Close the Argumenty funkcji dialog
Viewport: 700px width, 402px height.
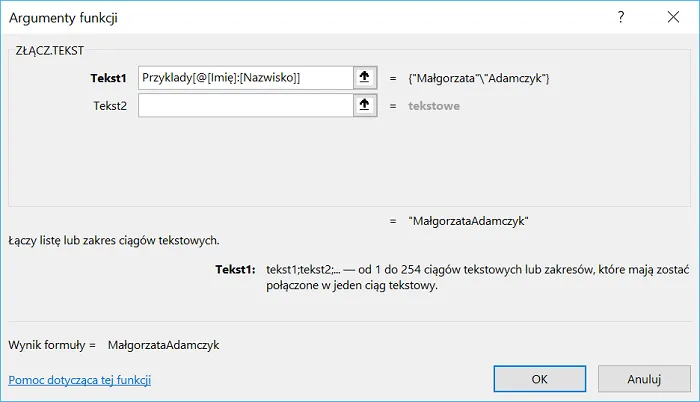(x=674, y=17)
